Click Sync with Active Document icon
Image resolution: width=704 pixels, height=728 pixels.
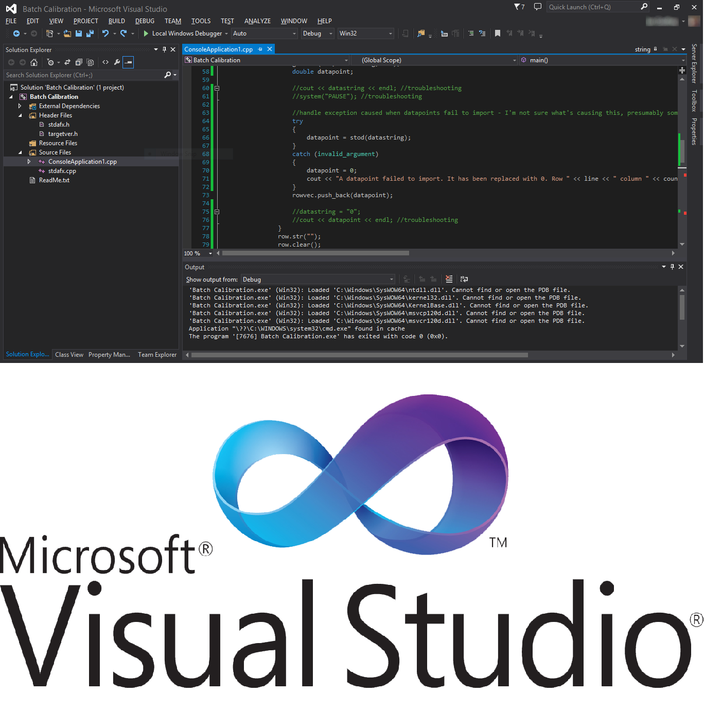[67, 62]
